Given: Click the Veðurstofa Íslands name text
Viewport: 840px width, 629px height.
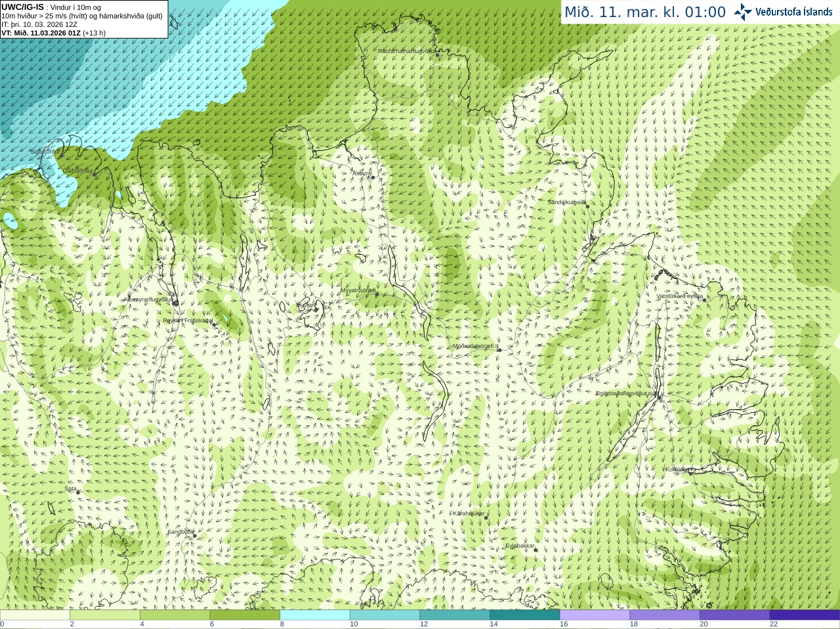Looking at the screenshot, I should tap(793, 12).
